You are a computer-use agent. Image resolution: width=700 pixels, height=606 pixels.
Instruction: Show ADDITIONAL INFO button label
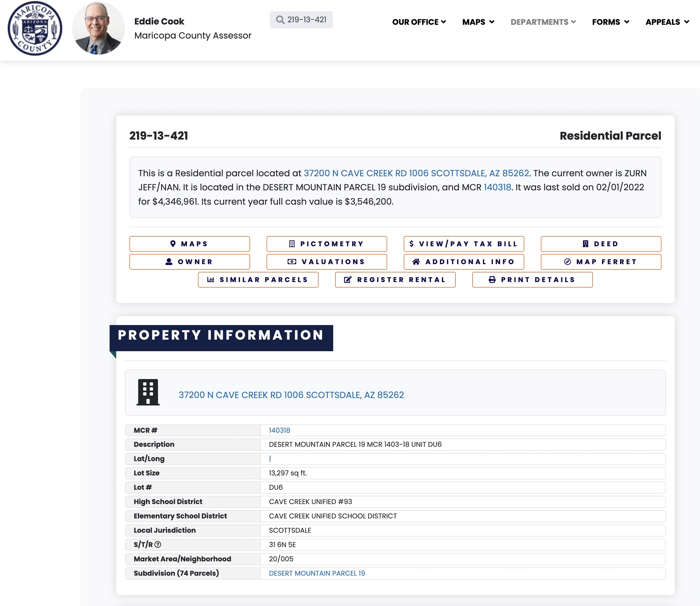(470, 262)
